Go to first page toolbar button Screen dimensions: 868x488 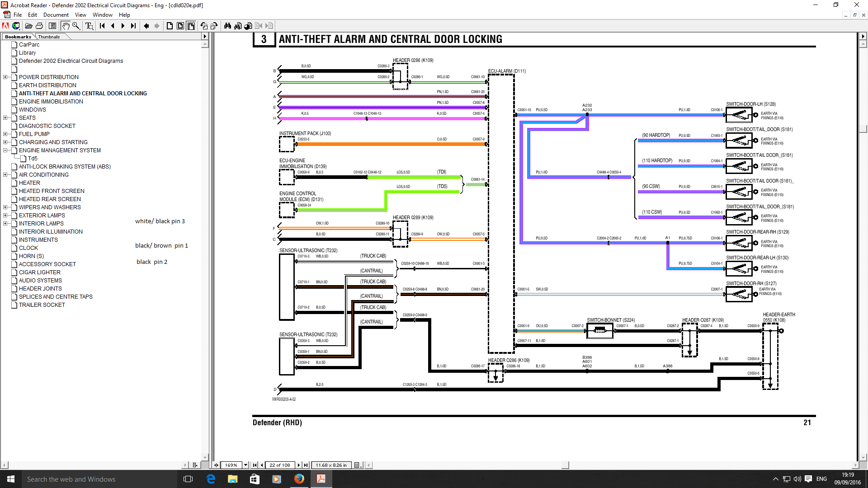(102, 26)
